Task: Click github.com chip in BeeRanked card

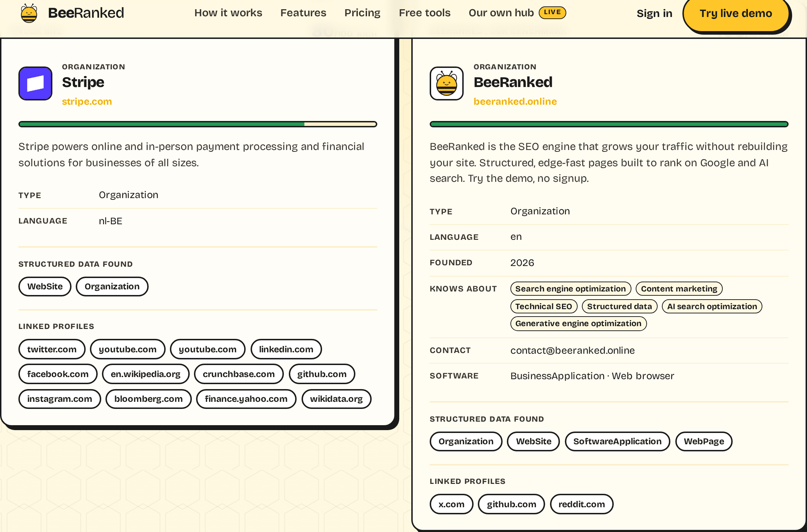Action: click(x=511, y=504)
